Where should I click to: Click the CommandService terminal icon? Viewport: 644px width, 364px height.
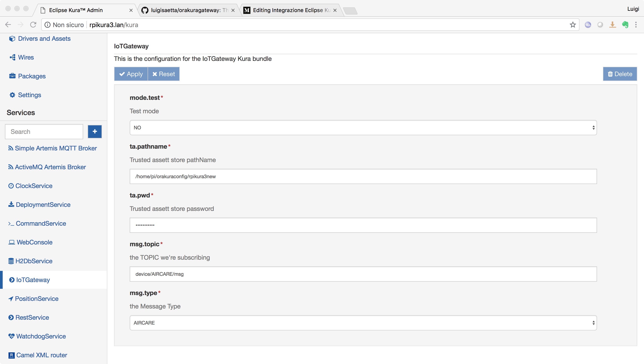click(x=11, y=224)
